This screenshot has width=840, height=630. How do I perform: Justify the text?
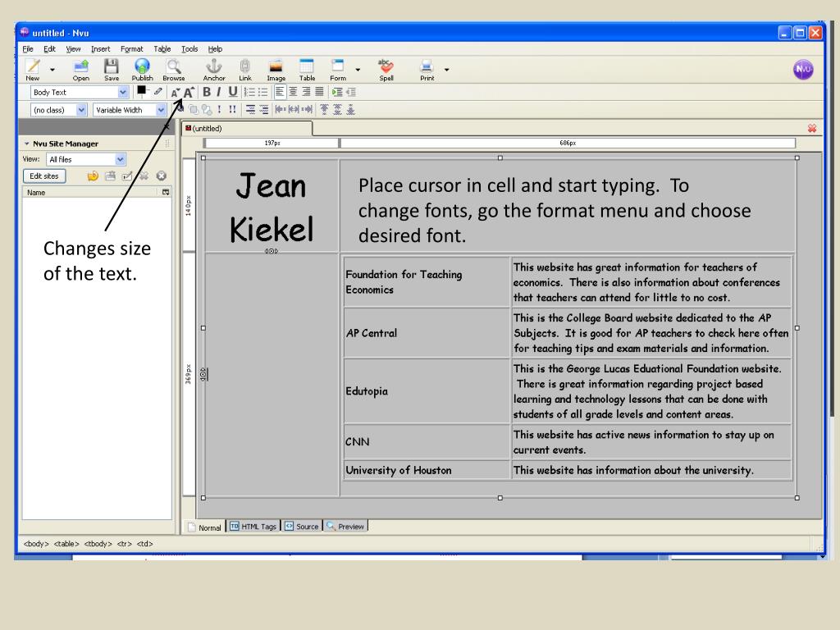(x=319, y=92)
